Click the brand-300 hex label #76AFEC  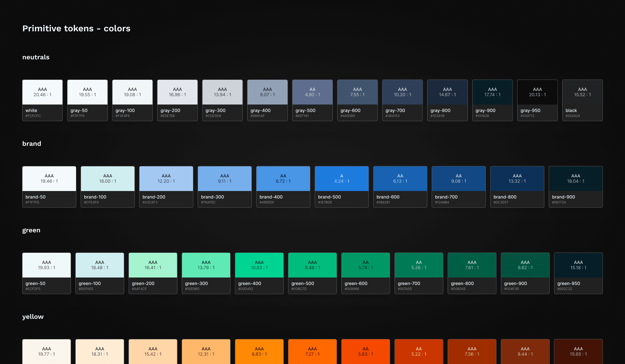click(x=208, y=202)
